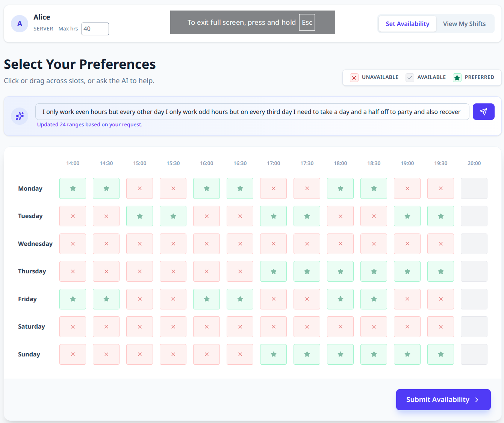Toggle Sunday 19:30 preferred slot
This screenshot has height=423, width=504.
[x=440, y=354]
